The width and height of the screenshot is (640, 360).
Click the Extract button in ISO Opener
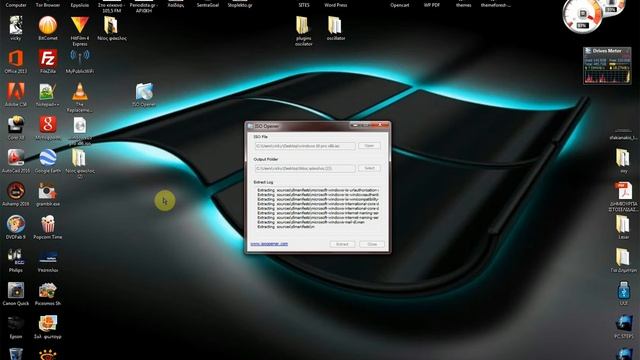(342, 244)
